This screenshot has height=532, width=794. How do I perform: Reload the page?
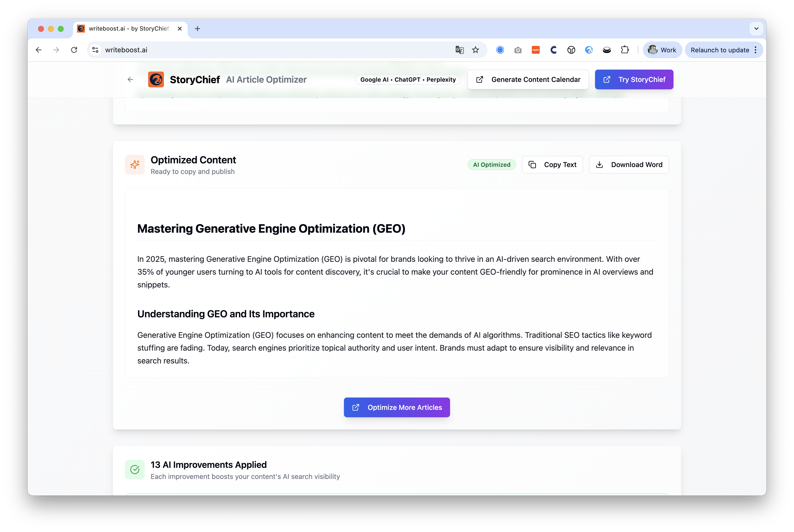74,50
